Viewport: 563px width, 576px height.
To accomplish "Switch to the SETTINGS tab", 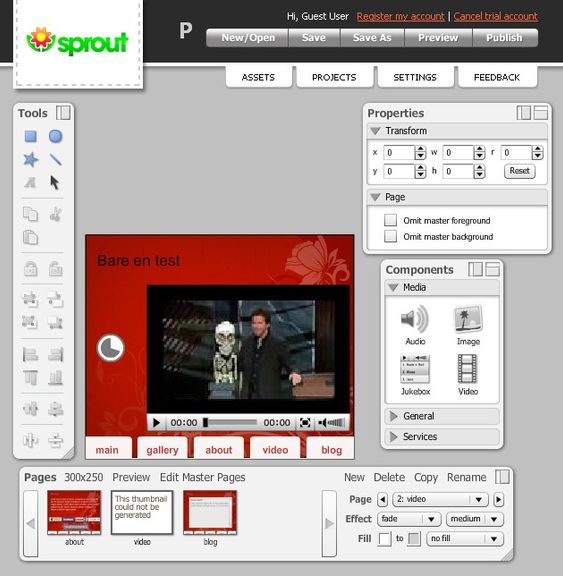I will (x=415, y=77).
